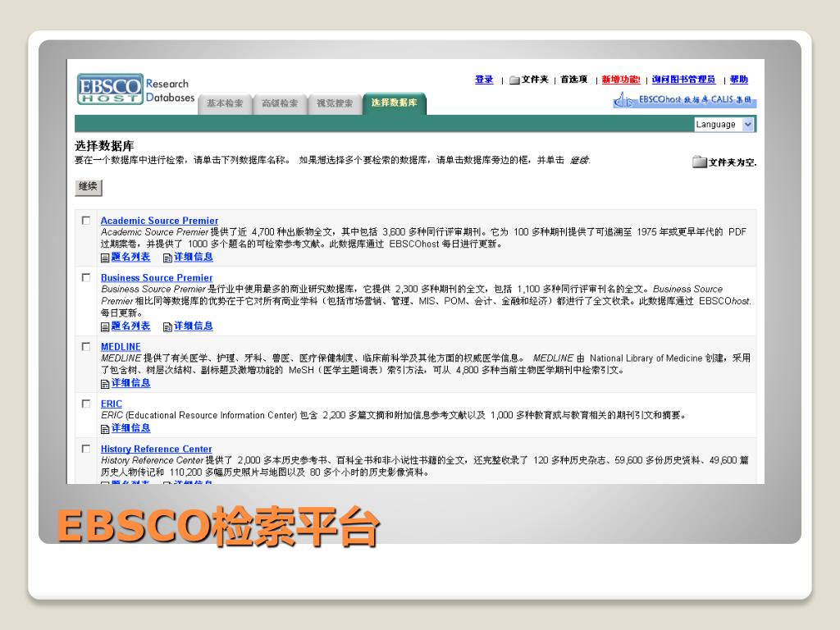Open the ERIC database link

coord(112,404)
